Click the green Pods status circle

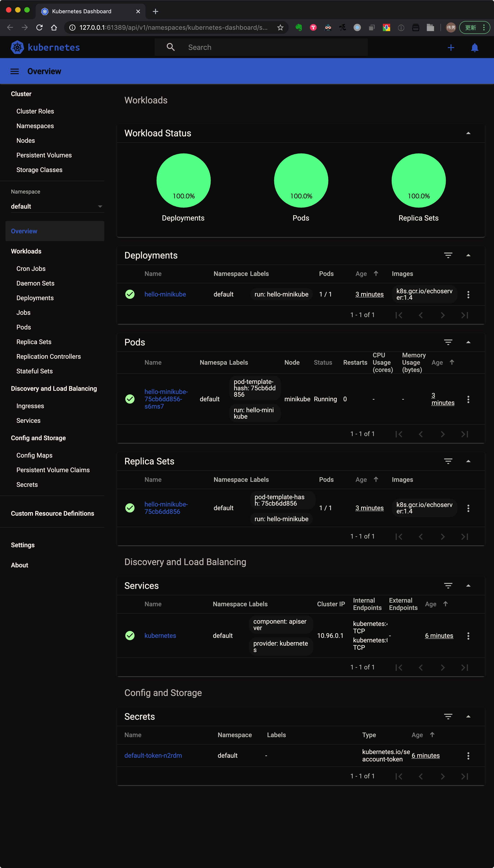tap(301, 180)
